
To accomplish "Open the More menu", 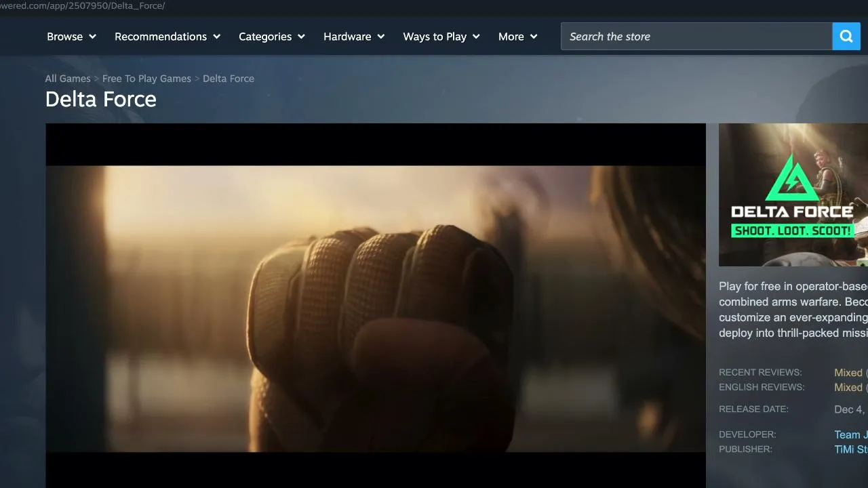I will tap(518, 37).
